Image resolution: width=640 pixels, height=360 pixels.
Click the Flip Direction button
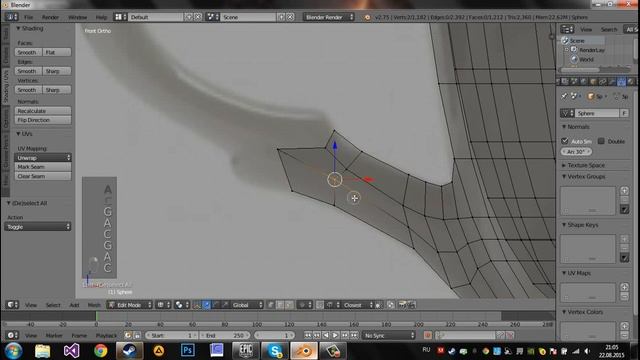pos(43,120)
